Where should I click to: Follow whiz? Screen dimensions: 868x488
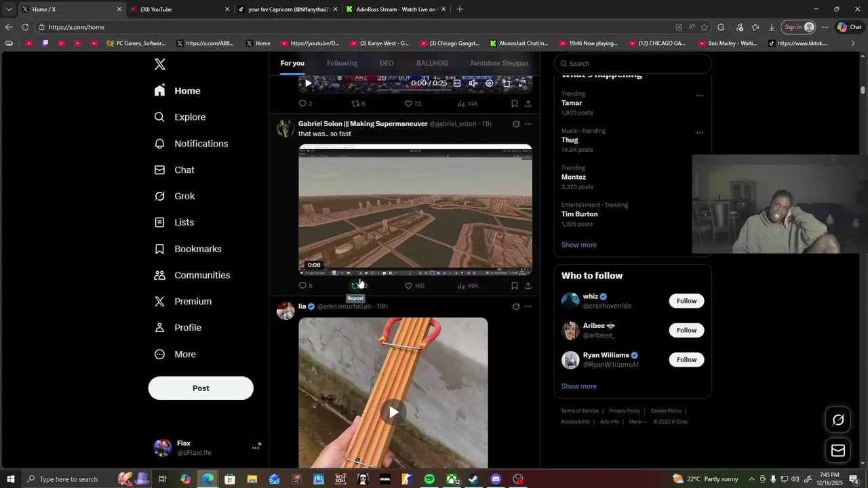point(686,301)
